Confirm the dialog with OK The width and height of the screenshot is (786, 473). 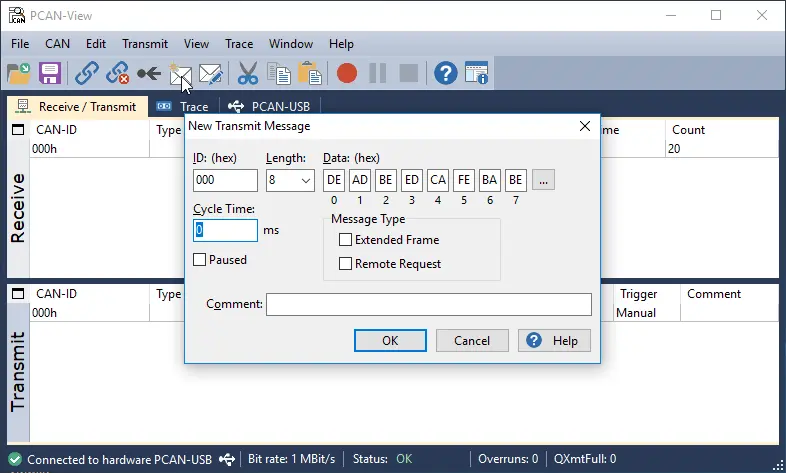click(390, 341)
